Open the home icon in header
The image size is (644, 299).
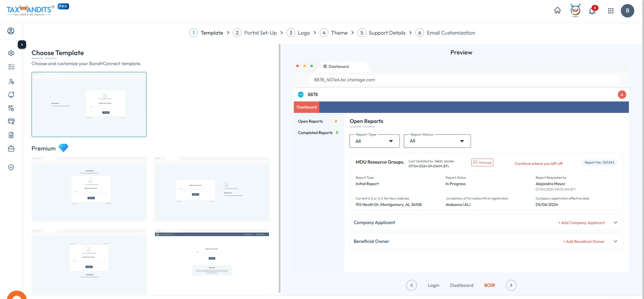coord(557,11)
